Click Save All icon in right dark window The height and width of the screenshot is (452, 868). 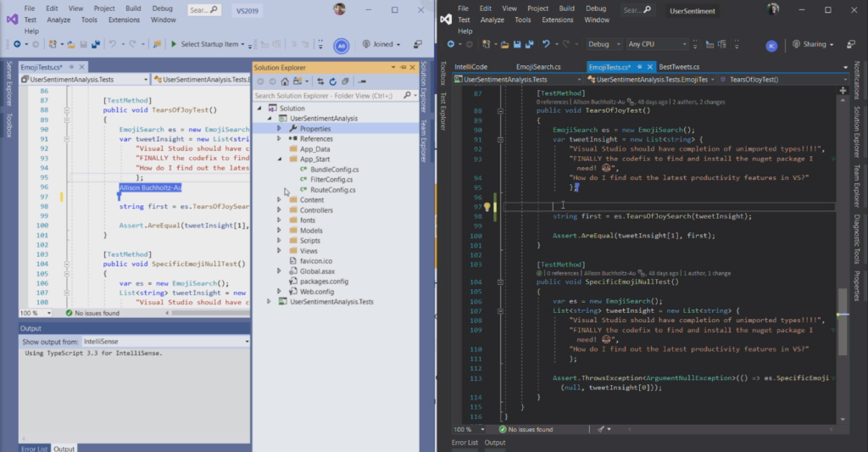pos(529,44)
